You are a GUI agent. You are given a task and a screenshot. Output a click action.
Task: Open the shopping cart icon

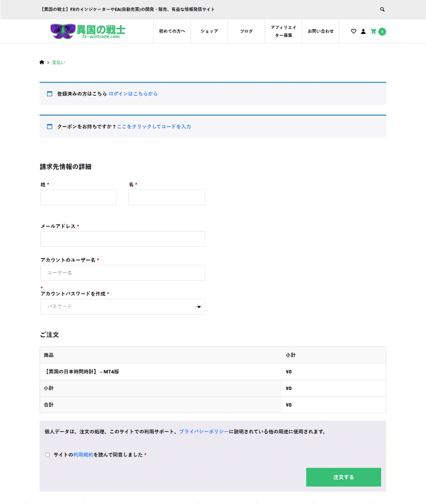pos(373,31)
